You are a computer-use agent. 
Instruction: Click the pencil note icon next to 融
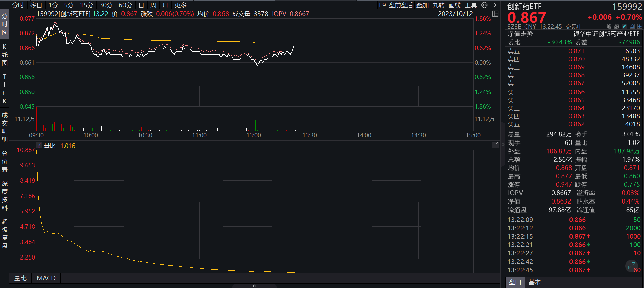(x=624, y=26)
